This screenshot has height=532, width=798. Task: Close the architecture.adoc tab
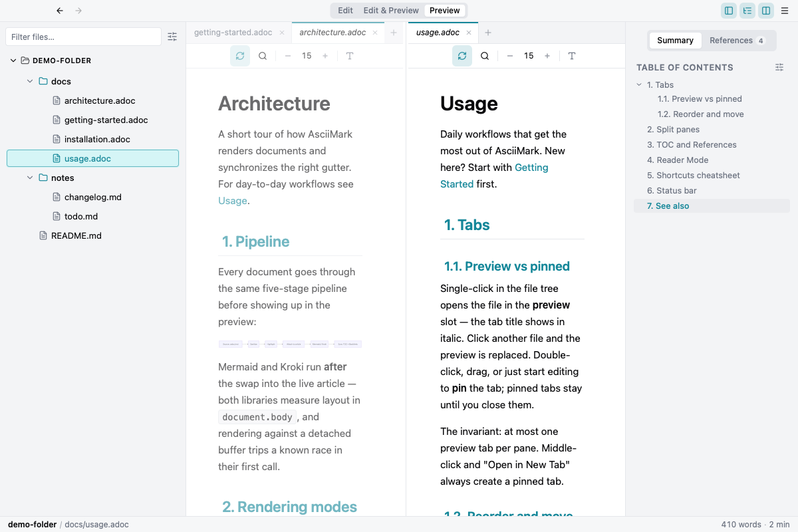[x=375, y=33]
